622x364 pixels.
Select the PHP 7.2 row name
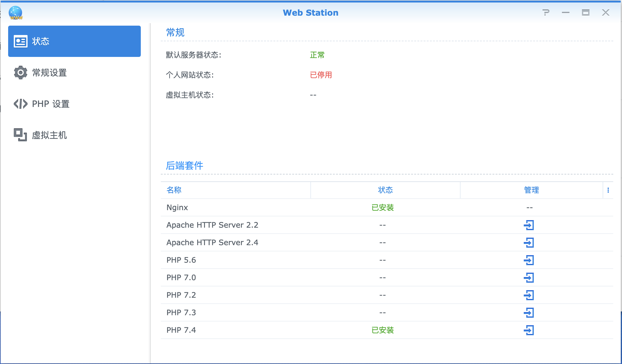point(181,295)
